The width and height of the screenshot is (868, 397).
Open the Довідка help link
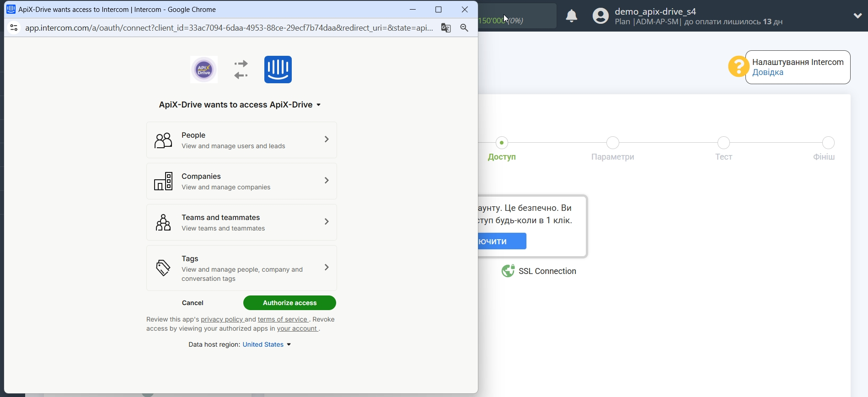click(768, 72)
